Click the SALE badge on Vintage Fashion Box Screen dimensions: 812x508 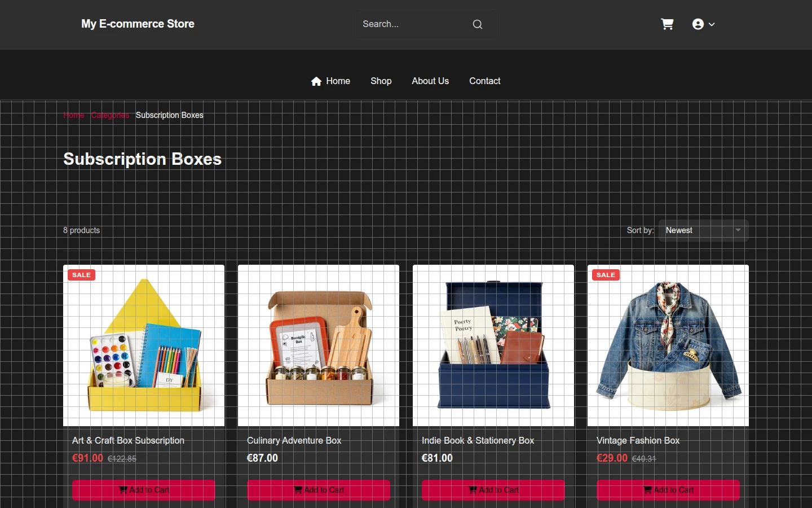pyautogui.click(x=606, y=275)
